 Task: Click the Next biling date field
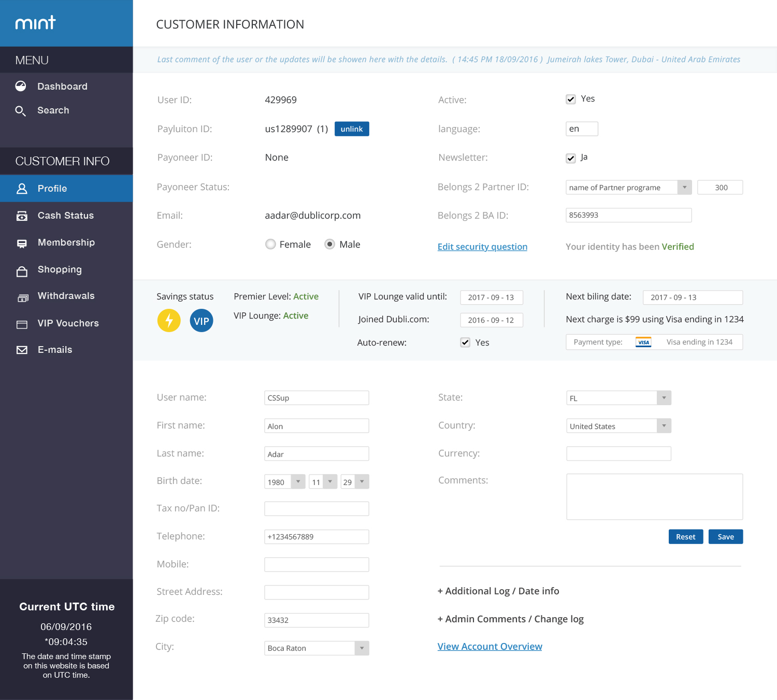(693, 297)
